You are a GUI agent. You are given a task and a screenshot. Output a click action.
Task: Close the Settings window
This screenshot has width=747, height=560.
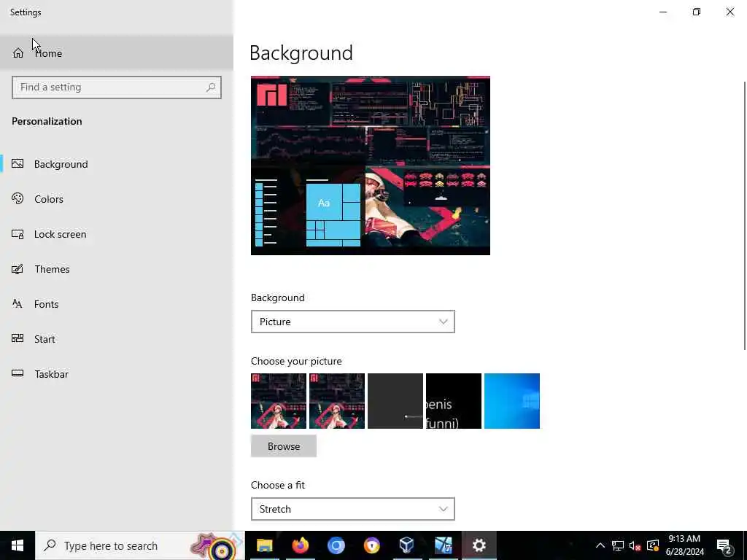pos(729,12)
